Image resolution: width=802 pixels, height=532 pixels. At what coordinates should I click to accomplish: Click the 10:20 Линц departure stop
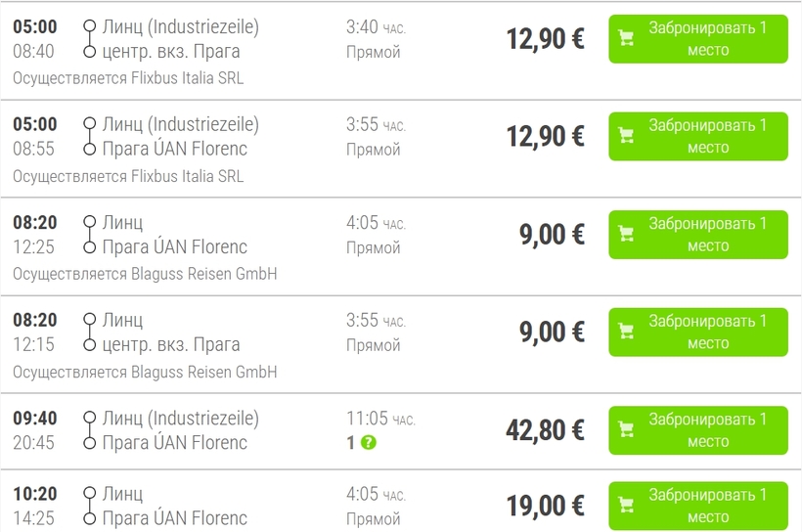(x=123, y=494)
